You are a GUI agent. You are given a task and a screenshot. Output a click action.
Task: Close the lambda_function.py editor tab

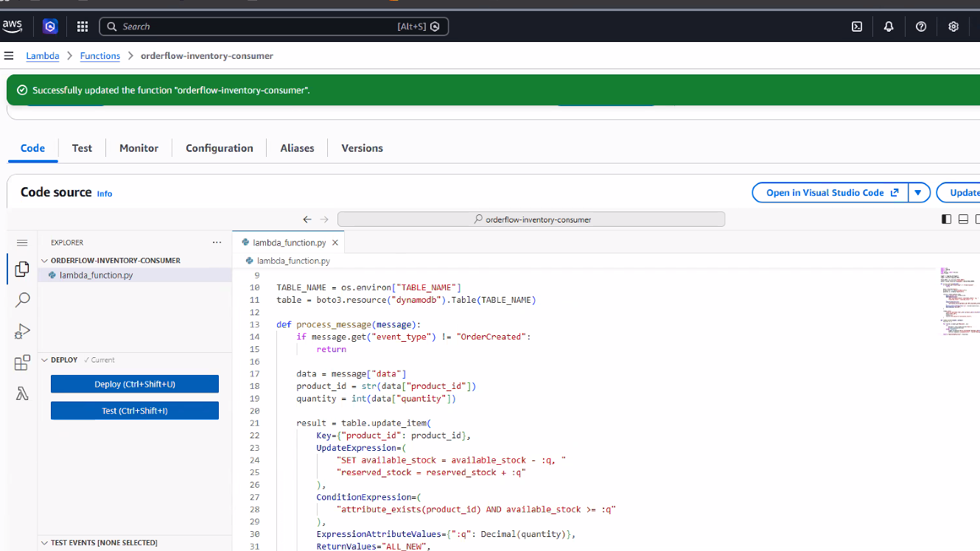click(335, 242)
